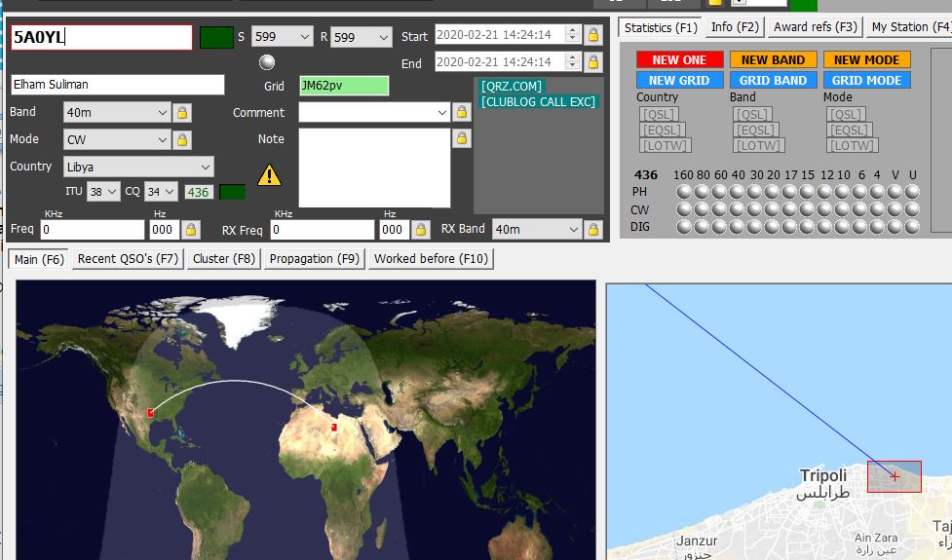Click the DIG 6m status indicator
Viewport: 952px width, 560px height.
click(859, 226)
